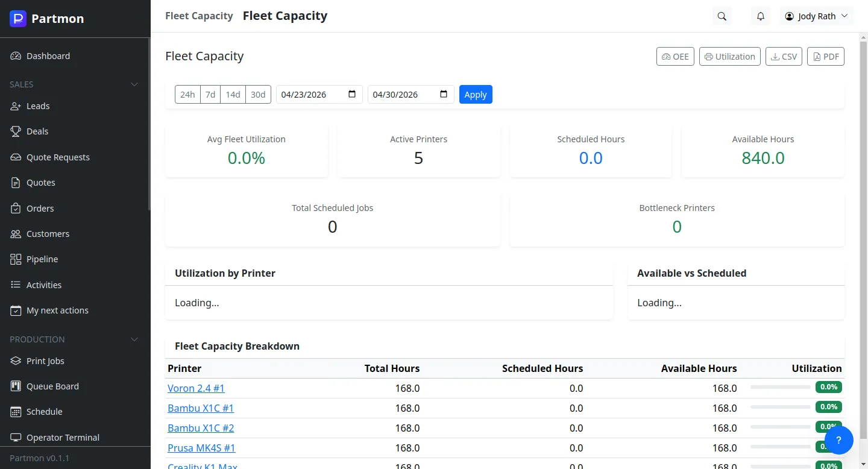Click the Available Hours 840.0 value
Image resolution: width=868 pixels, height=469 pixels.
pos(763,158)
